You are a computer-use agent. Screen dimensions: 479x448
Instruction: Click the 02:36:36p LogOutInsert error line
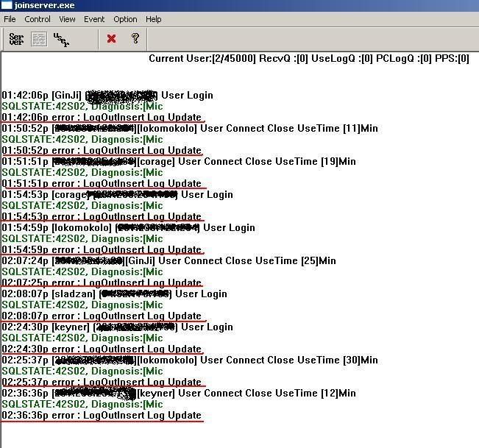[x=102, y=415]
